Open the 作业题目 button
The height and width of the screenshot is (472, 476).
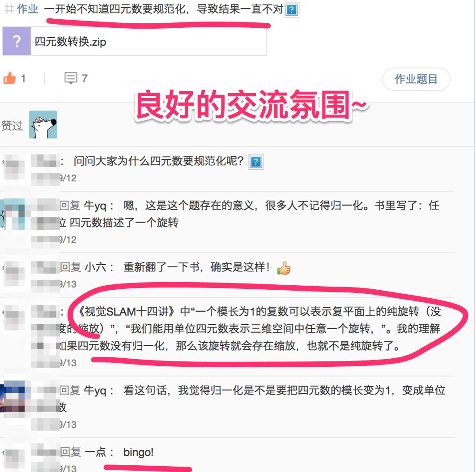416,79
